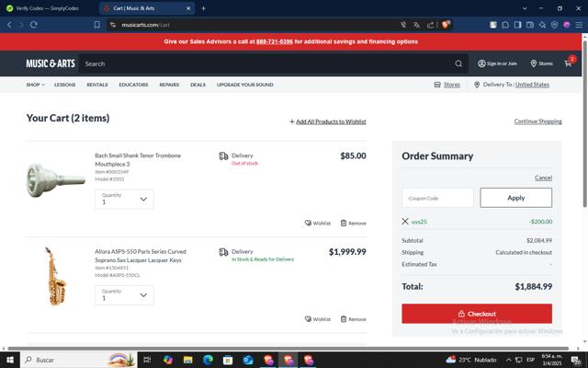Image resolution: width=588 pixels, height=368 pixels.
Task: Reload the page with refresh icon
Action: [34, 25]
